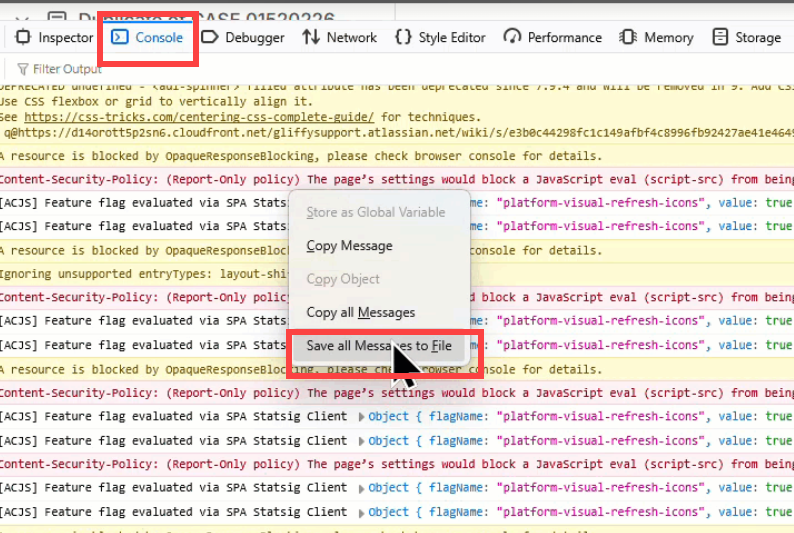Click the Console panel icon
The width and height of the screenshot is (794, 533).
pos(119,37)
